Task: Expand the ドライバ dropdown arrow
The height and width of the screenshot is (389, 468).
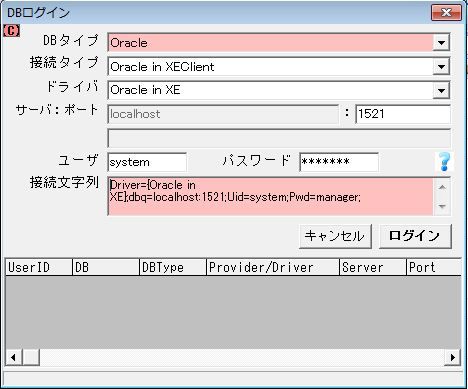Action: 441,90
